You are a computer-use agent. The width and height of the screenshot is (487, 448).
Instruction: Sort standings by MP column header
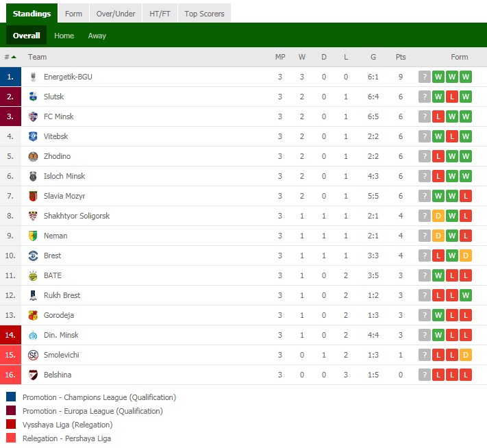280,57
